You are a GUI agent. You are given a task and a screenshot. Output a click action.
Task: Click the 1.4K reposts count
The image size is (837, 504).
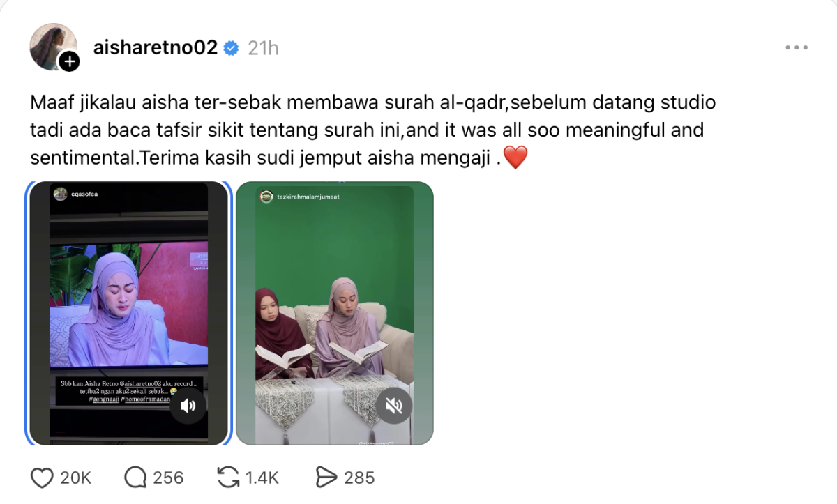pyautogui.click(x=262, y=478)
